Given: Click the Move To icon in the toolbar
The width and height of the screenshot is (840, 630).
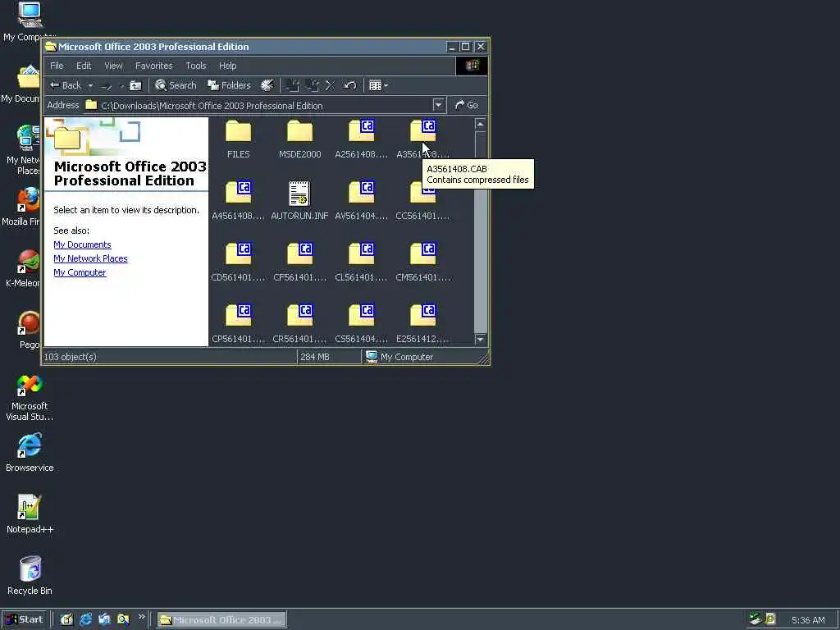Looking at the screenshot, I should 292,85.
